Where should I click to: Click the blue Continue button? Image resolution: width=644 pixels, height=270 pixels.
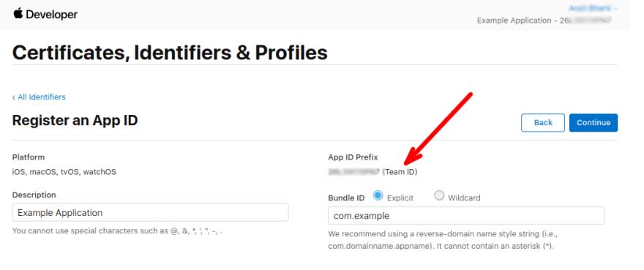594,122
